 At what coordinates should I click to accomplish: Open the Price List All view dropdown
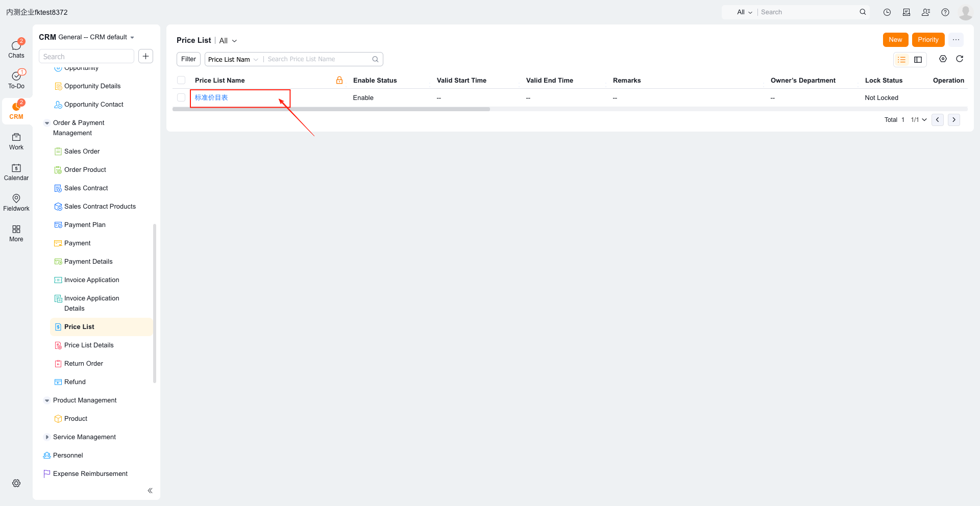[x=228, y=41]
